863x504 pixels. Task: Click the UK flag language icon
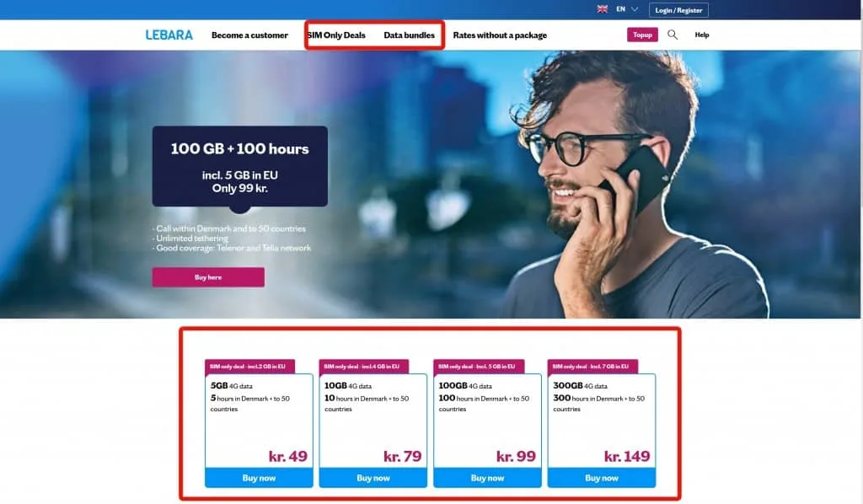pos(602,8)
